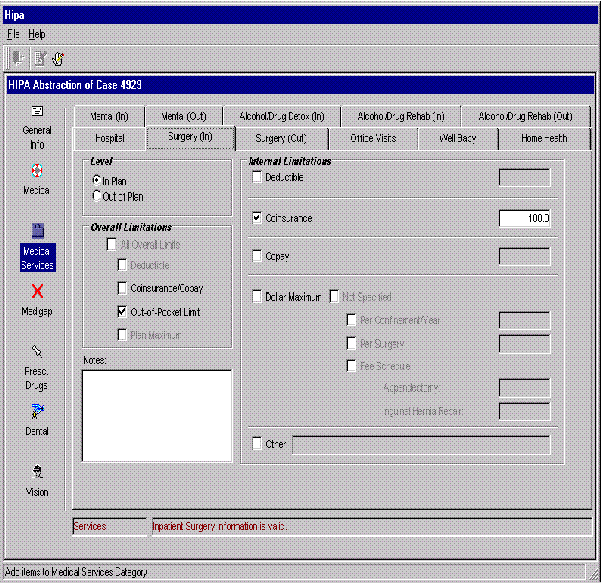Open the Help menu
Image resolution: width=601 pixels, height=584 pixels.
click(x=36, y=34)
